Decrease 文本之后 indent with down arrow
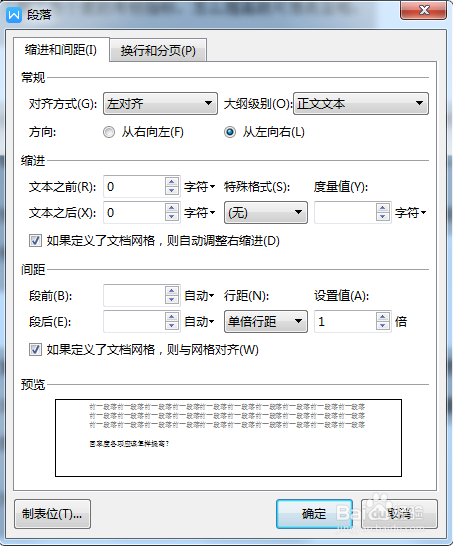Screen dimensions: 453x546 172,217
